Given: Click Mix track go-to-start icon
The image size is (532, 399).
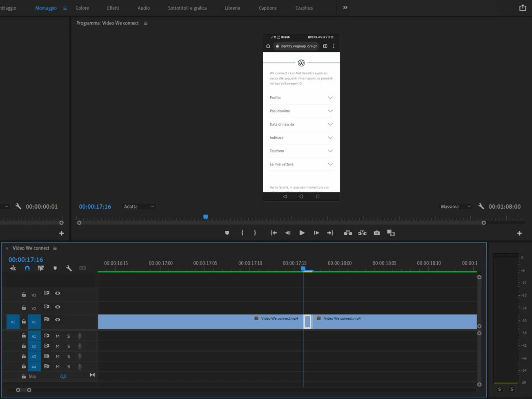Looking at the screenshot, I should tap(92, 375).
